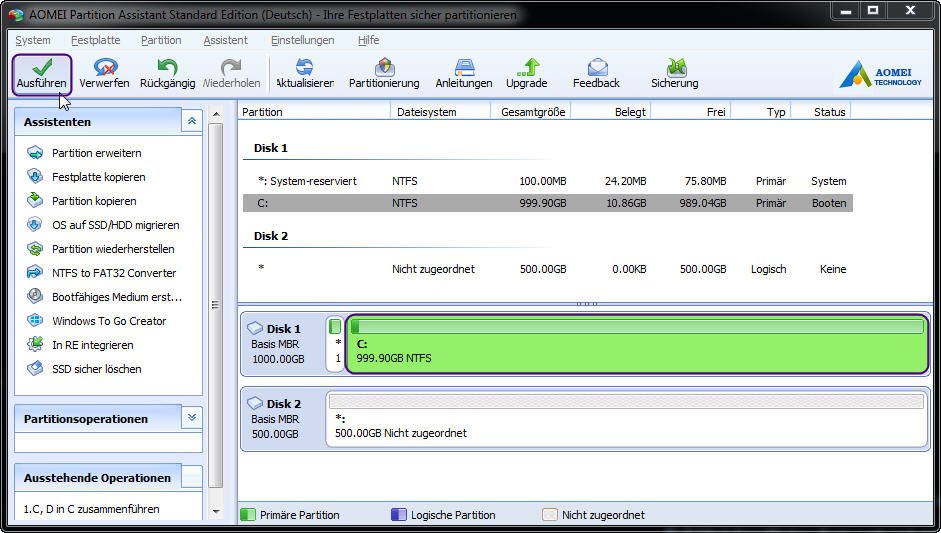
Task: Open NTFS to FAT32 Converter
Action: coord(114,273)
